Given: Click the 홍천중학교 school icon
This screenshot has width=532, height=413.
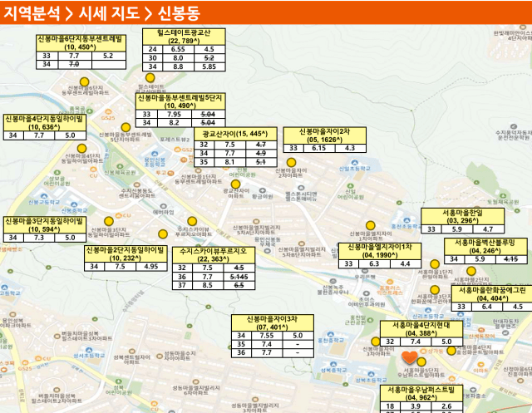Looking at the screenshot, I should coord(331,334).
